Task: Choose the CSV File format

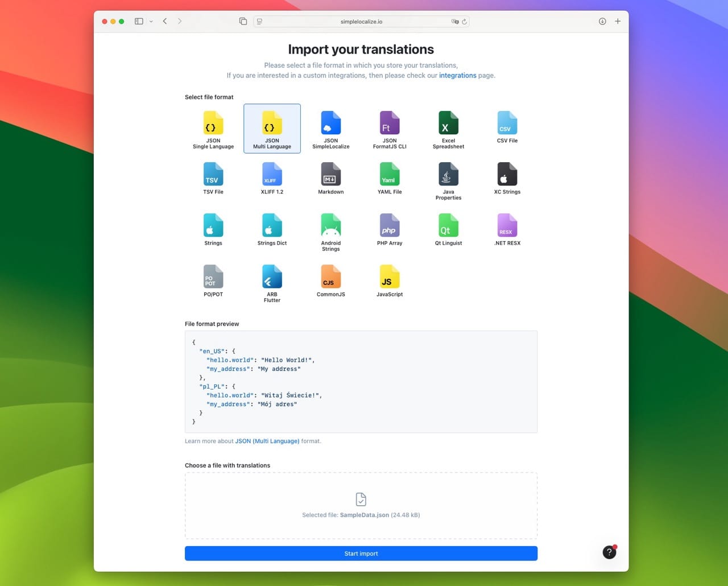Action: pyautogui.click(x=507, y=127)
